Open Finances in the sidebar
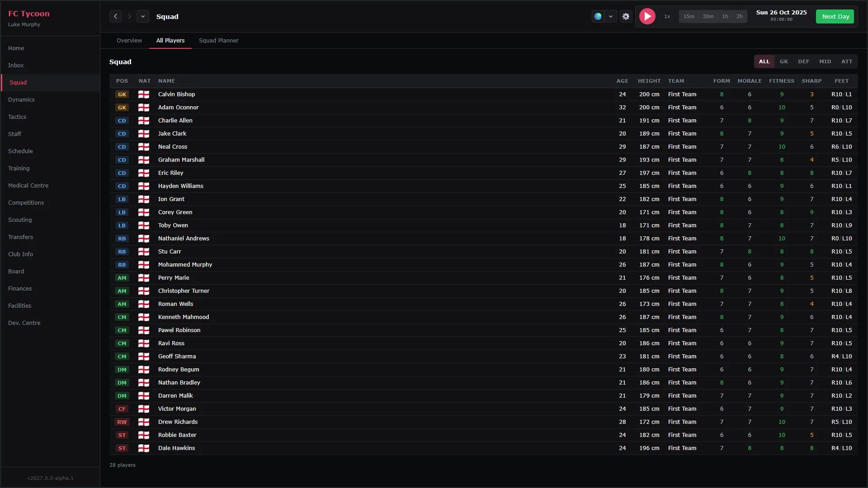 [50, 289]
